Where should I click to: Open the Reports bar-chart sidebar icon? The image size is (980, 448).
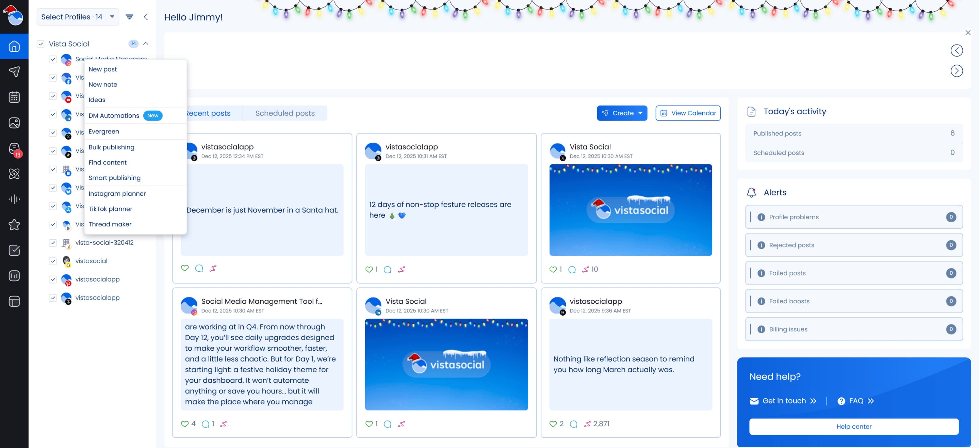click(x=14, y=276)
